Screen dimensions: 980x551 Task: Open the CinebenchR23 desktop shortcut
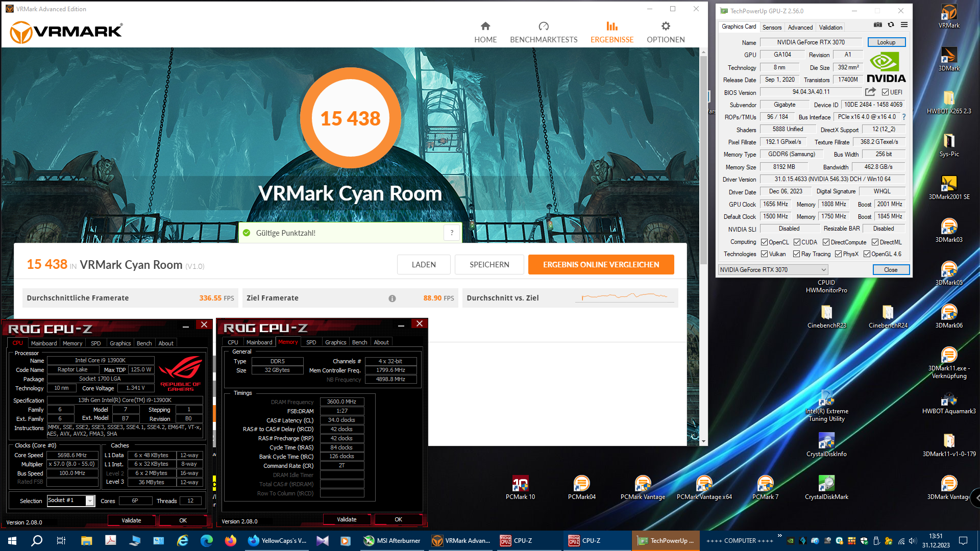click(x=826, y=316)
